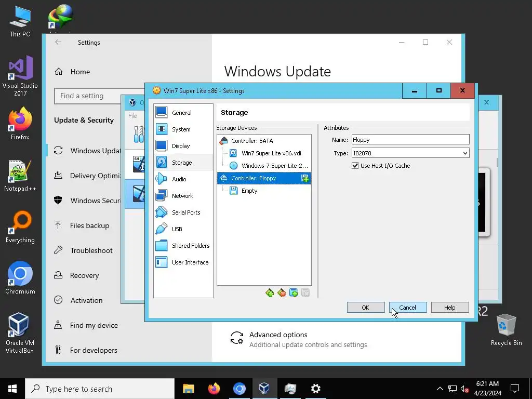Click Find a setting search box
The height and width of the screenshot is (399, 532).
[x=99, y=96]
